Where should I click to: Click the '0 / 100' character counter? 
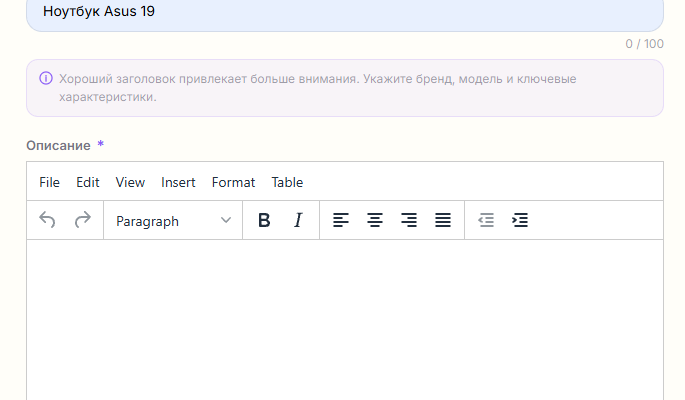[x=644, y=44]
